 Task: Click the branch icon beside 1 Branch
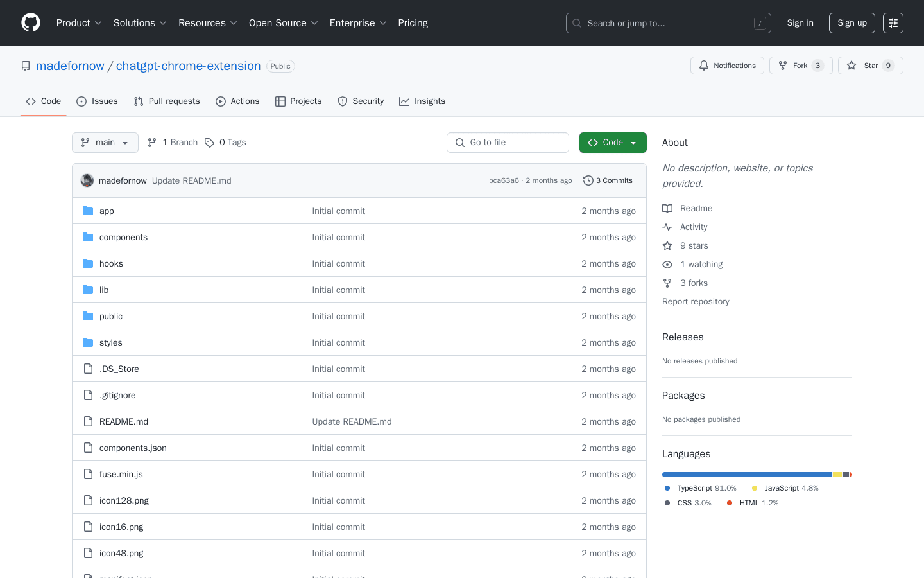pos(152,143)
